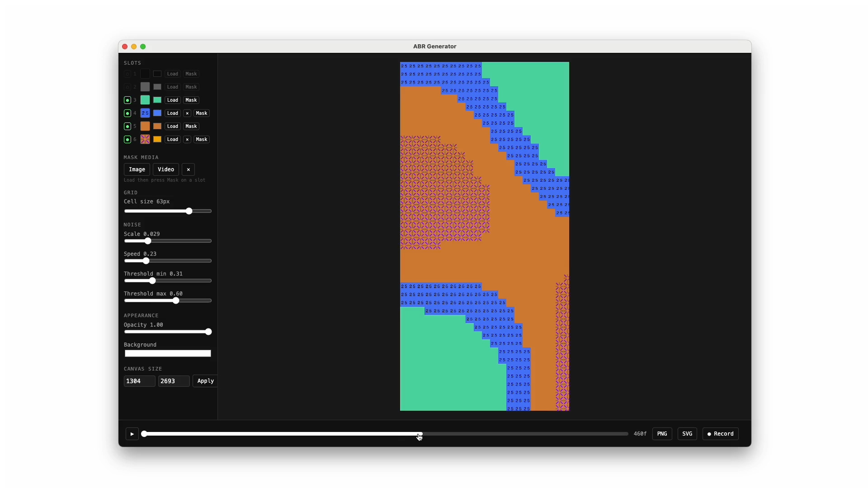Click Mask for slot 4
This screenshot has height=488, width=868.
(202, 113)
